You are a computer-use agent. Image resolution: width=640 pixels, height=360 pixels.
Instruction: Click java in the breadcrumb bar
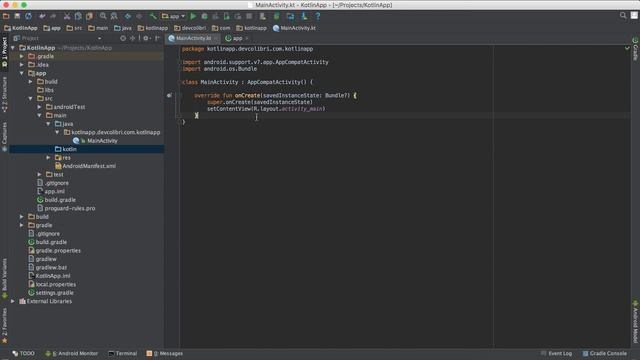(123, 28)
